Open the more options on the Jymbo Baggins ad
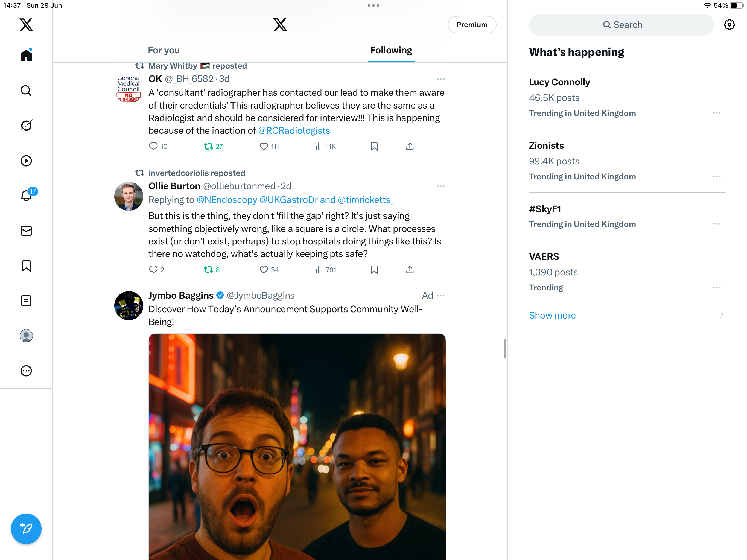The width and height of the screenshot is (747, 560). 441,296
